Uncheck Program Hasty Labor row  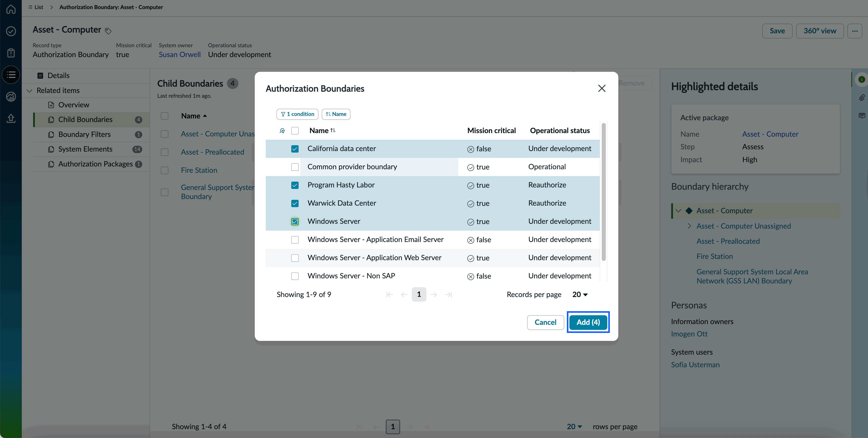coord(295,185)
